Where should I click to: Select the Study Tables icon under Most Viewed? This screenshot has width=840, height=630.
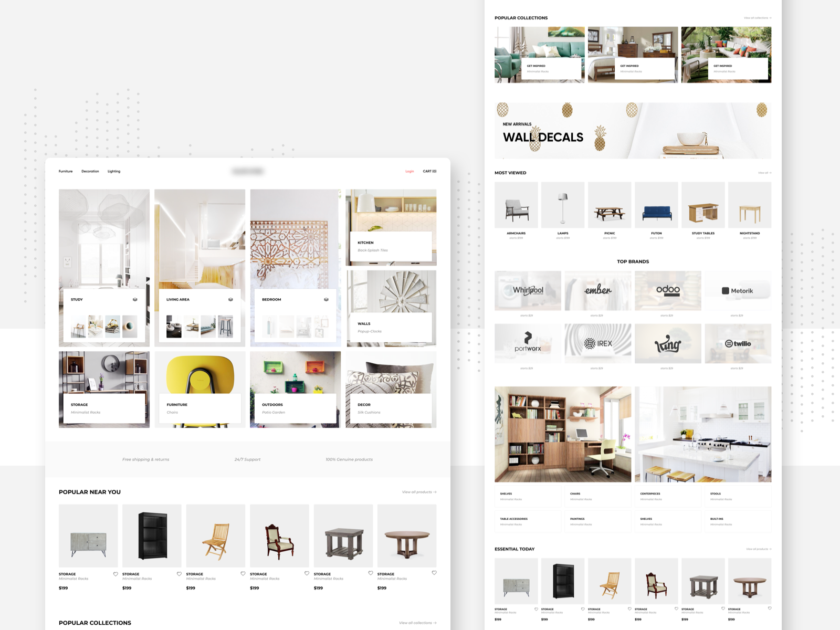pos(703,205)
